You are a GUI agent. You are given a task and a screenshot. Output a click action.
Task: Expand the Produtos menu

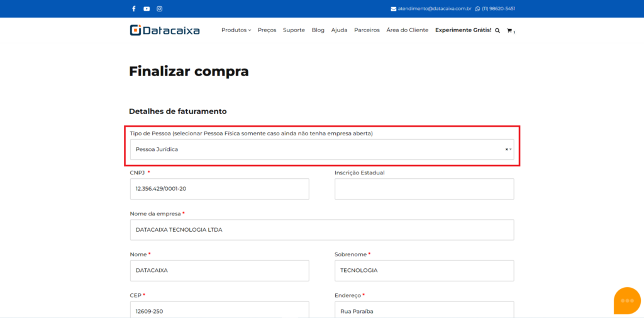click(236, 30)
